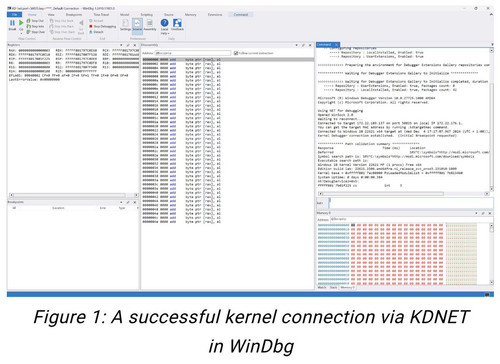
Task: Switch to the Breakpoints ribbon tab
Action: tap(74, 15)
